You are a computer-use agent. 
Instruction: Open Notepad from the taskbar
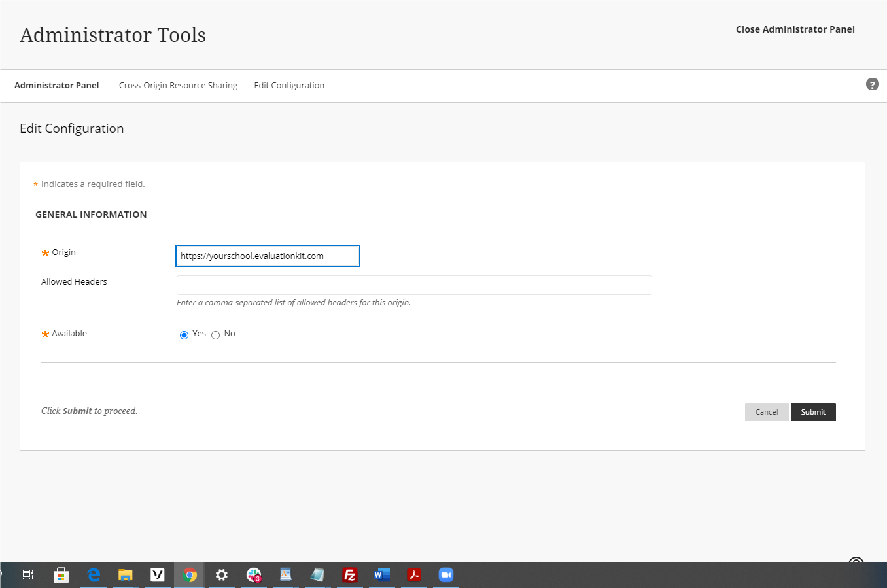pos(317,575)
